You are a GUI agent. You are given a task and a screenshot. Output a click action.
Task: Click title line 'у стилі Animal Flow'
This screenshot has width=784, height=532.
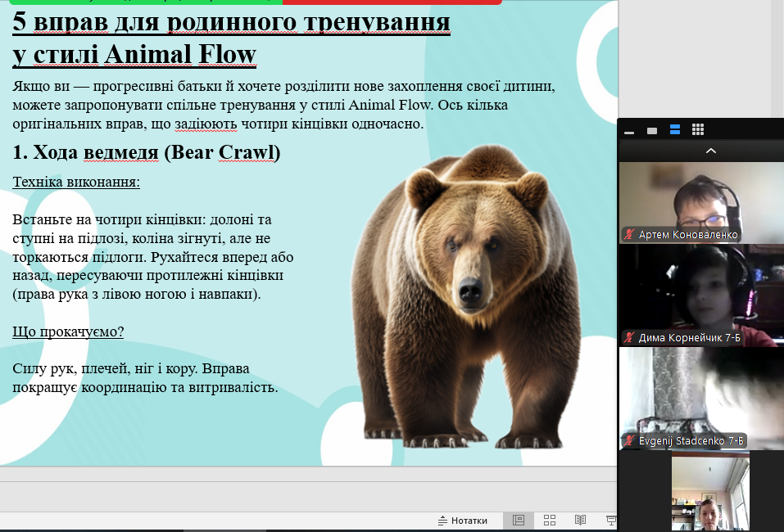(x=134, y=55)
